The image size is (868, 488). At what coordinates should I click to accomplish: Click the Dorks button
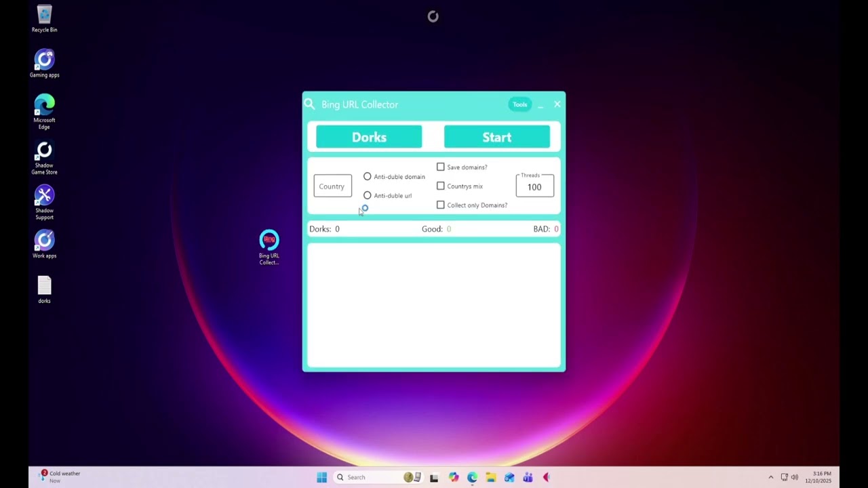pyautogui.click(x=369, y=137)
